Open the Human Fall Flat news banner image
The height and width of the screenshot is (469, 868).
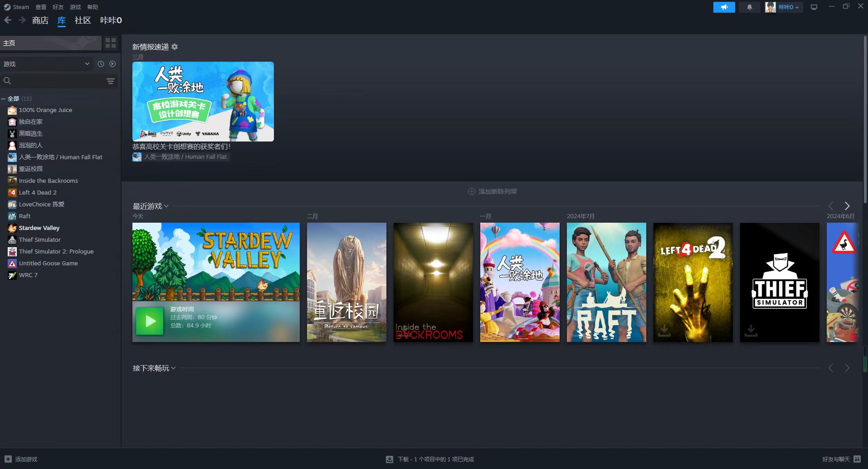(x=203, y=102)
